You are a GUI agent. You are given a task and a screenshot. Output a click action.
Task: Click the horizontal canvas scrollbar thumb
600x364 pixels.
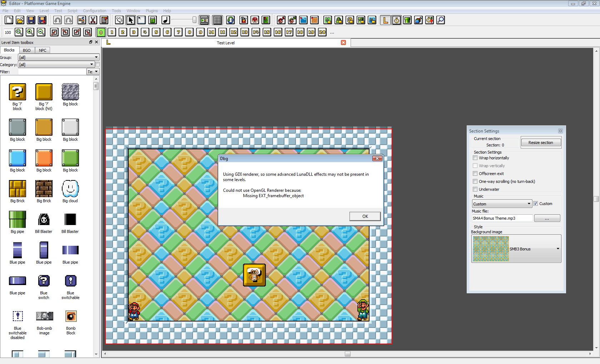[348, 354]
